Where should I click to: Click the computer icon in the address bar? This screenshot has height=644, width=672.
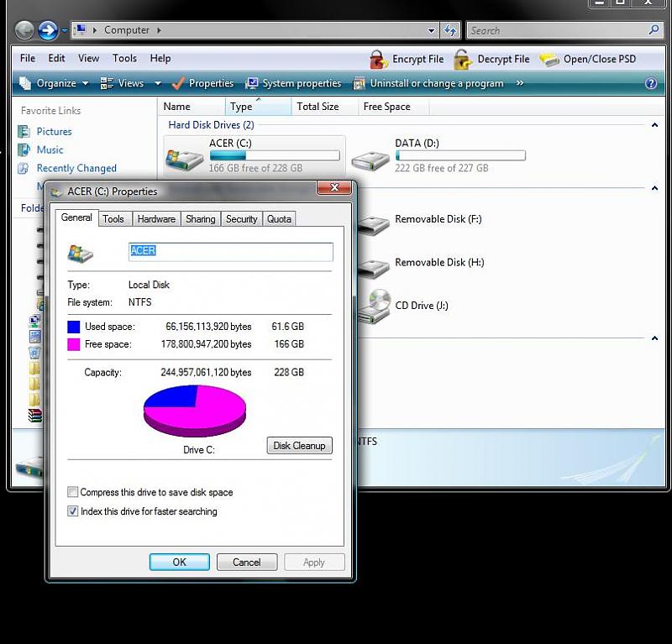pyautogui.click(x=81, y=30)
